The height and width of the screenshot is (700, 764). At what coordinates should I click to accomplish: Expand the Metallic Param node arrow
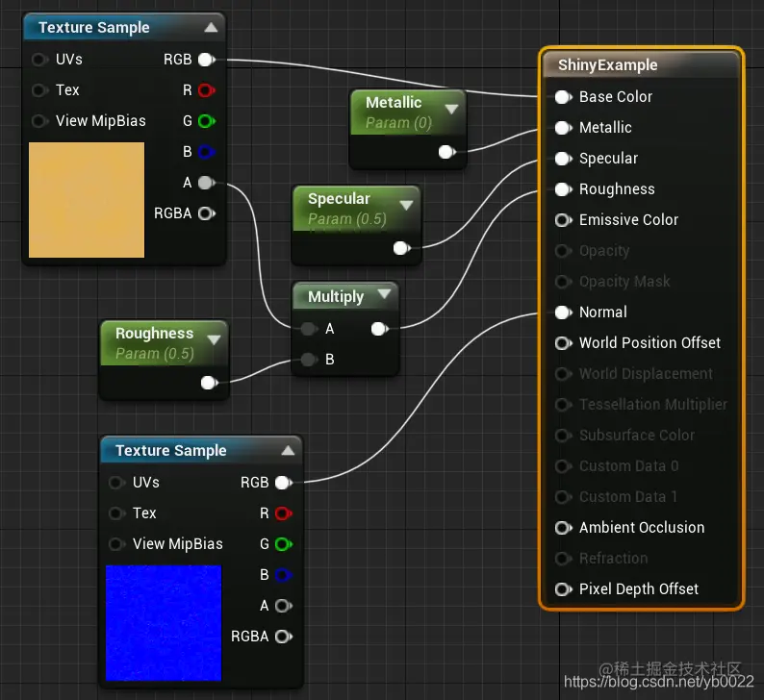(451, 109)
